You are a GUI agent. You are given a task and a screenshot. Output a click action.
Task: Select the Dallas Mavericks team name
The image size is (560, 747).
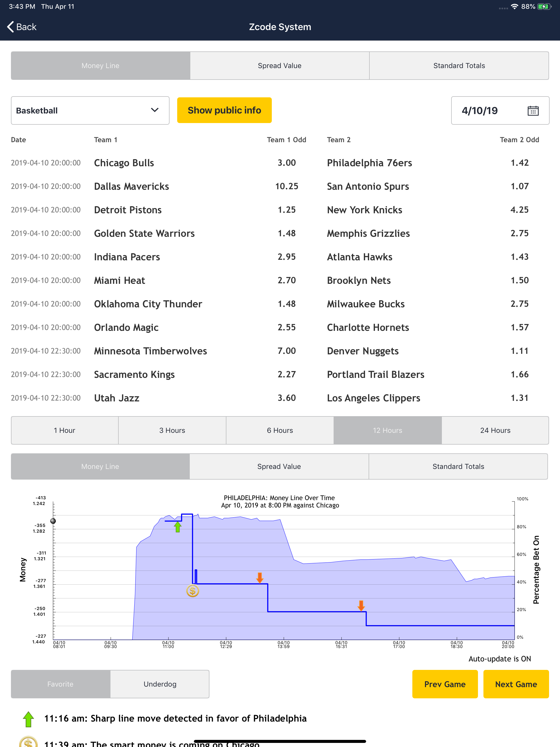coord(132,186)
